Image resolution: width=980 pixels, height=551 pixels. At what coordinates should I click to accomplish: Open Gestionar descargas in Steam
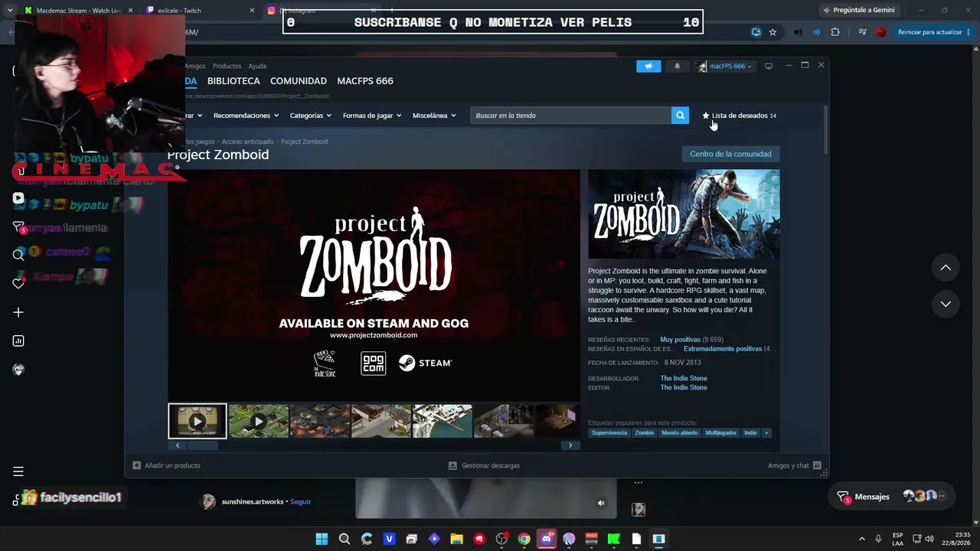(484, 465)
